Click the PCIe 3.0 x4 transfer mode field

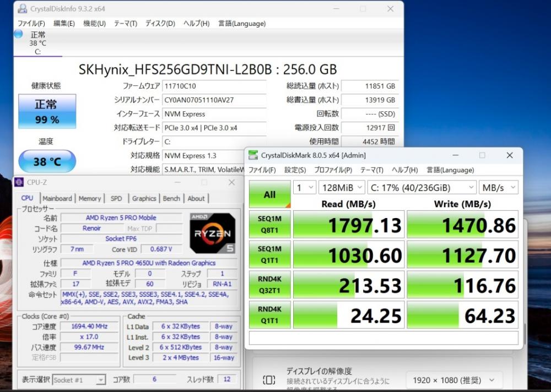click(214, 128)
